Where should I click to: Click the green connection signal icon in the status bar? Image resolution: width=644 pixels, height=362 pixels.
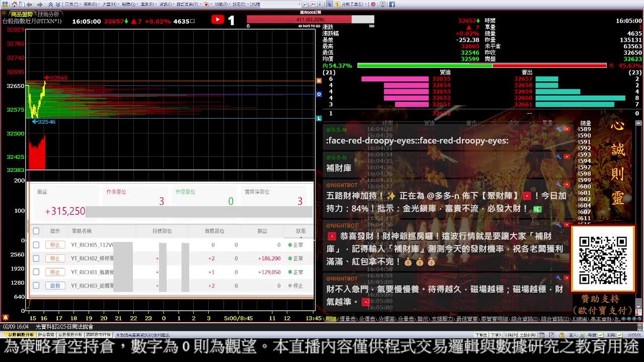click(x=582, y=335)
